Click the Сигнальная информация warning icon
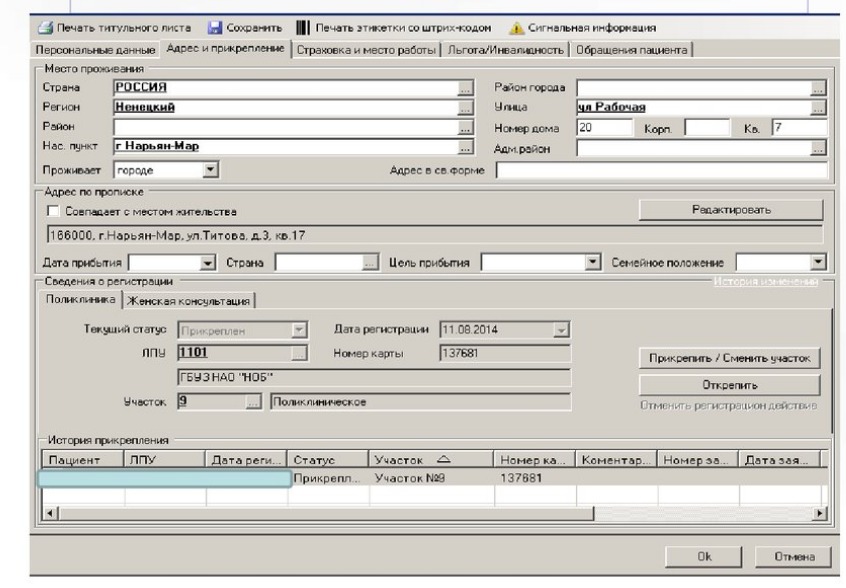The height and width of the screenshot is (588, 846). 517,27
